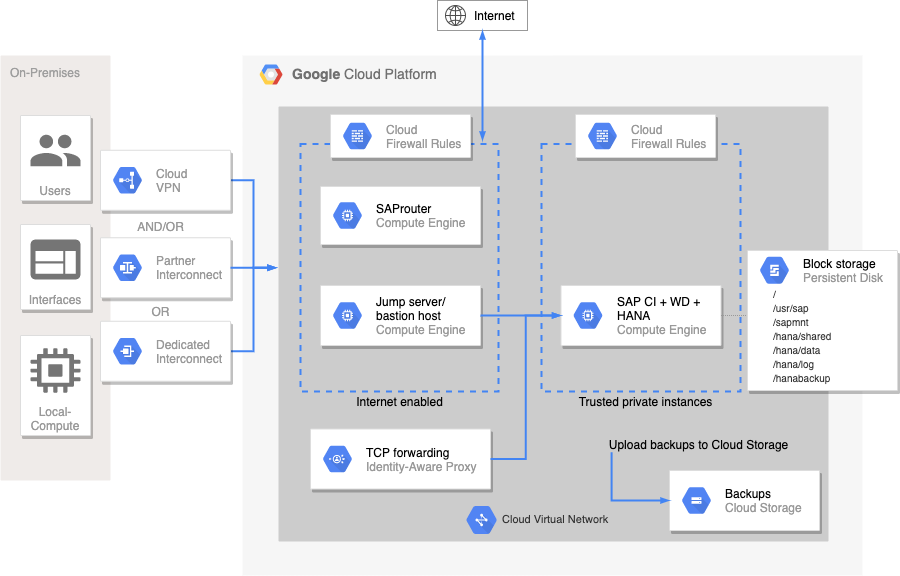Select the Jump server/ bastion host label
This screenshot has height=576, width=900.
coord(410,309)
